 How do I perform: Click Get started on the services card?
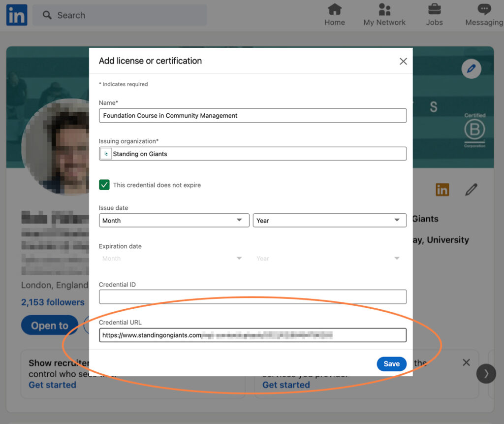click(286, 385)
